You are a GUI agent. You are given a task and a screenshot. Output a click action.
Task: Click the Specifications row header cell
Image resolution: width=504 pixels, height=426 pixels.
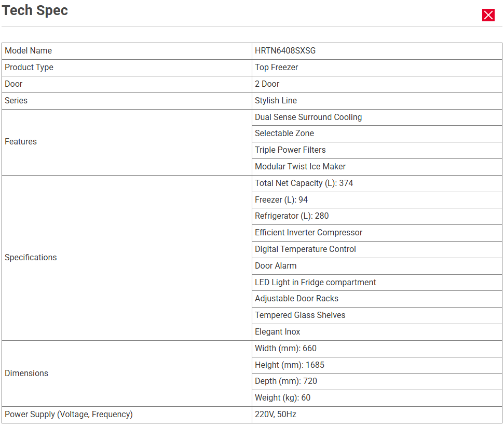coord(31,258)
